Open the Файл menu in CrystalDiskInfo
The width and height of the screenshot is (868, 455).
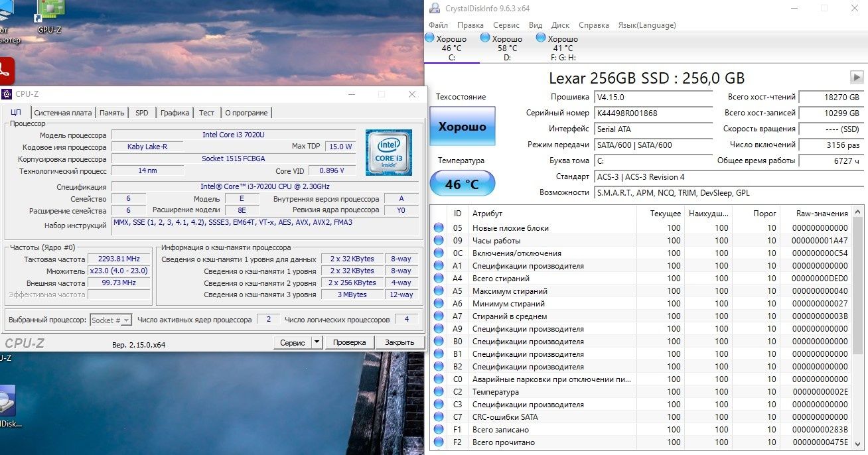pyautogui.click(x=438, y=25)
